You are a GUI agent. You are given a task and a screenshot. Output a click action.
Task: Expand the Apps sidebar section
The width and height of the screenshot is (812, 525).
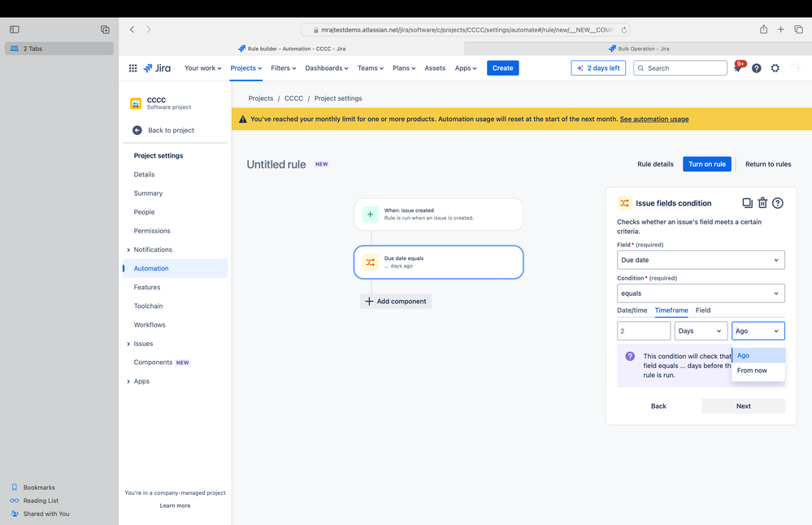(x=128, y=382)
